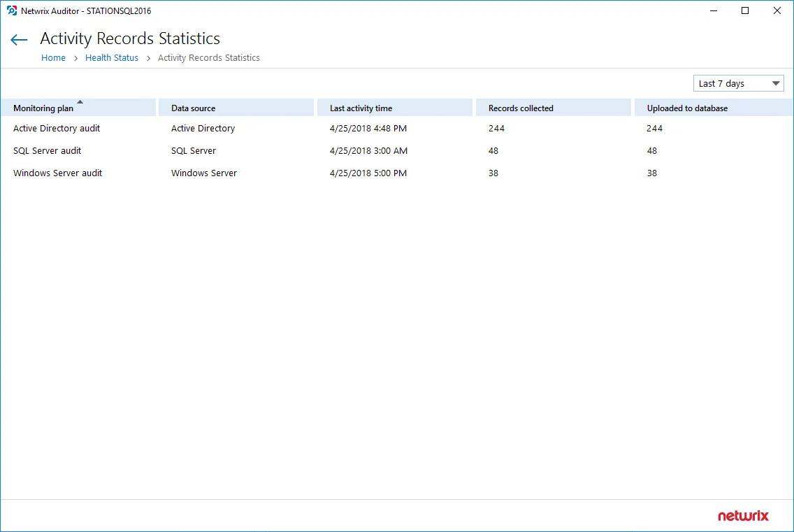
Task: Click the 4/25/2018 3:00 AM activity time
Action: pyautogui.click(x=368, y=150)
